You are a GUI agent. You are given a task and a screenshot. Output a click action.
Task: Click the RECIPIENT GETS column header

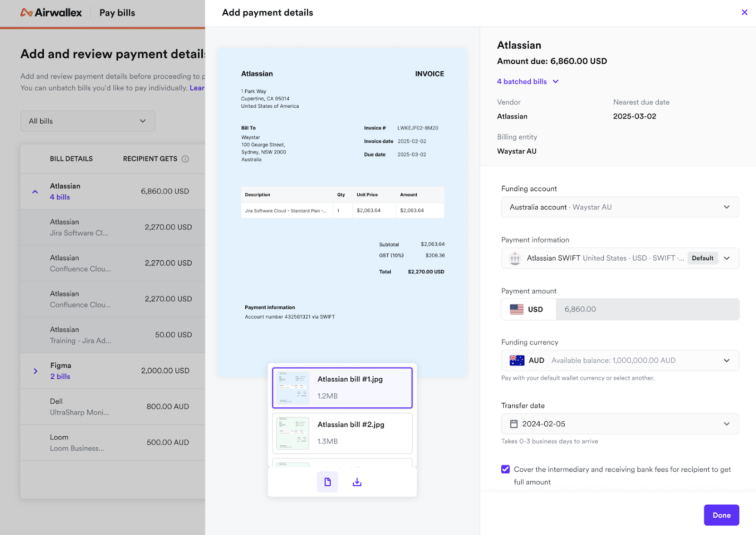150,159
